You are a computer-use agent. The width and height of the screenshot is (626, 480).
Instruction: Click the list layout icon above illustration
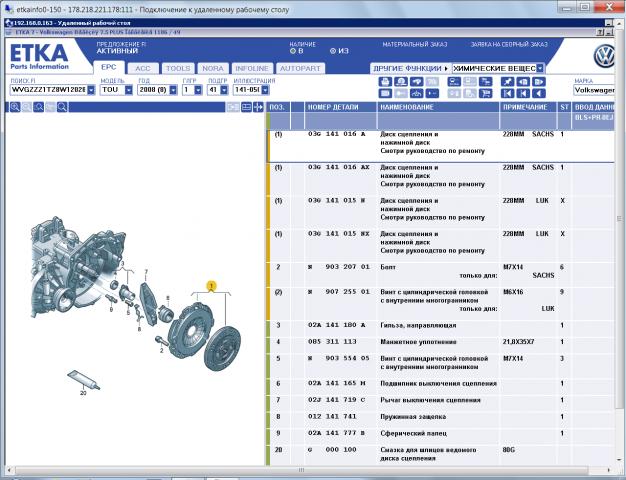coord(246,107)
